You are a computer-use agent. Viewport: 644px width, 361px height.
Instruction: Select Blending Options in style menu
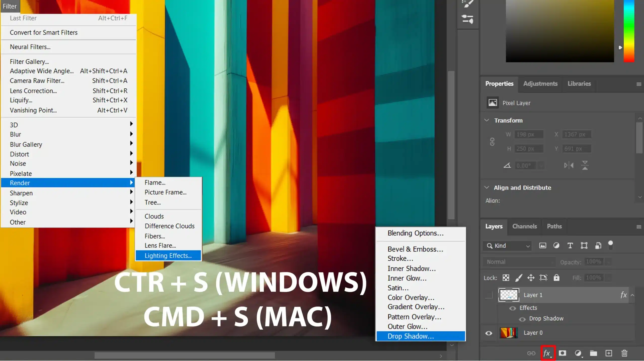coord(421,233)
